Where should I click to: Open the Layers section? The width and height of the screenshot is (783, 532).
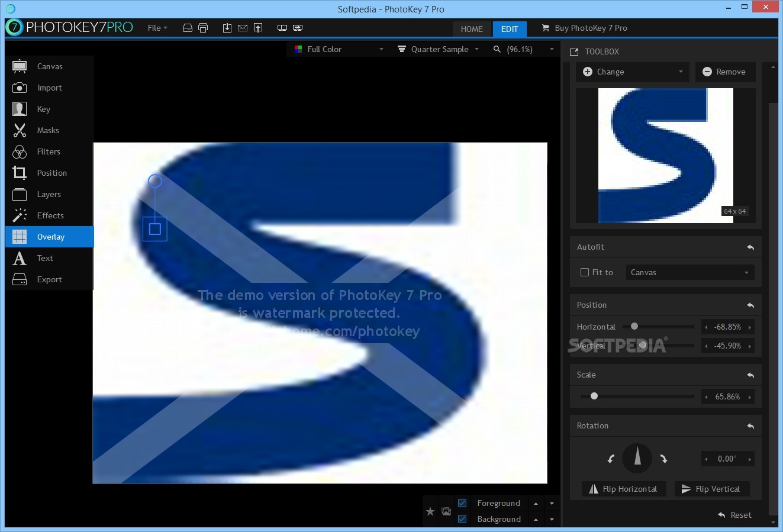pos(50,194)
